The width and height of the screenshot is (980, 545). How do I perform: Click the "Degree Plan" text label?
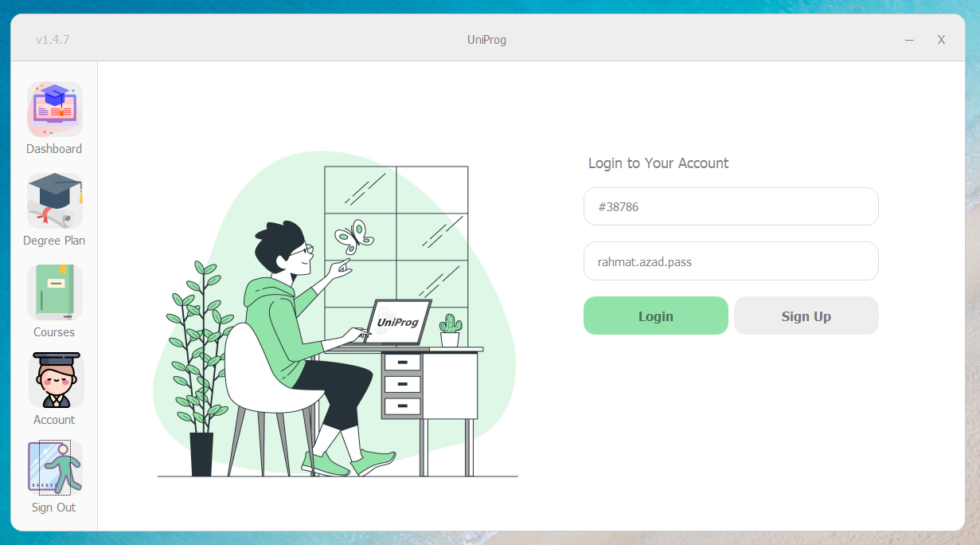click(x=54, y=241)
